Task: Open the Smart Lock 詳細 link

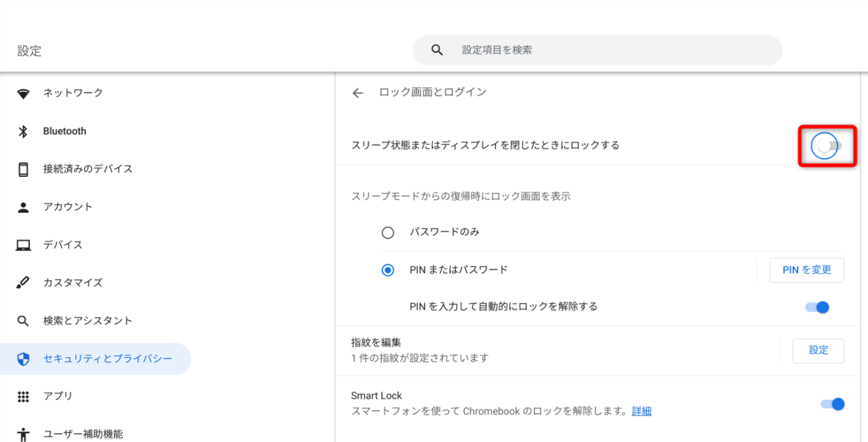Action: click(x=642, y=411)
